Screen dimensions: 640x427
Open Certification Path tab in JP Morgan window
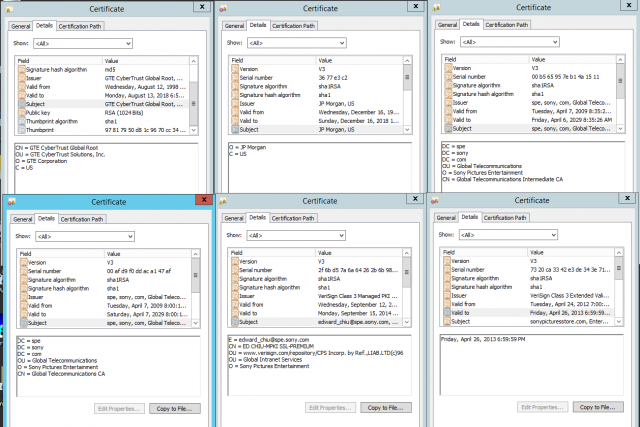293,26
